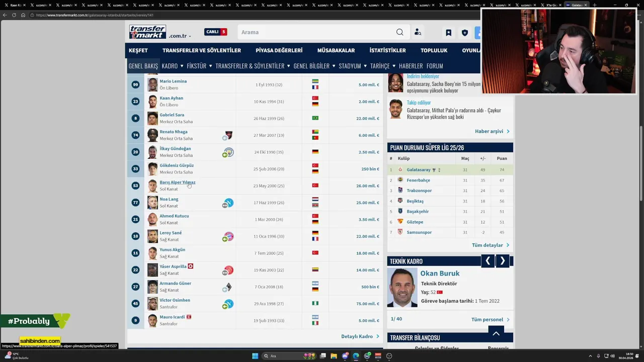Click the shield plus icon in the header

(x=465, y=33)
